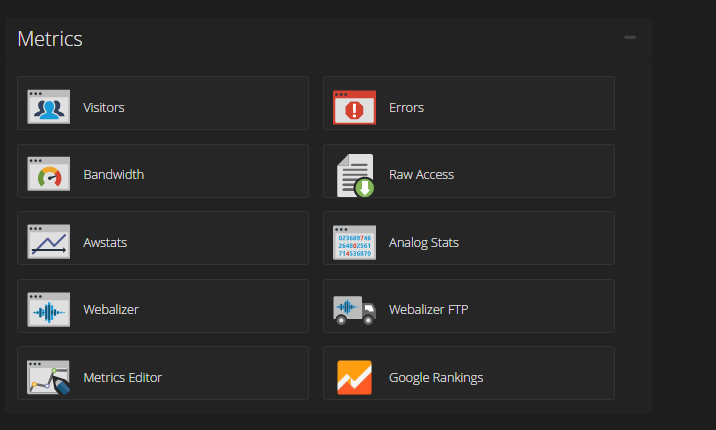The height and width of the screenshot is (430, 716).
Task: Click the red Errors warning icon
Action: click(x=354, y=107)
